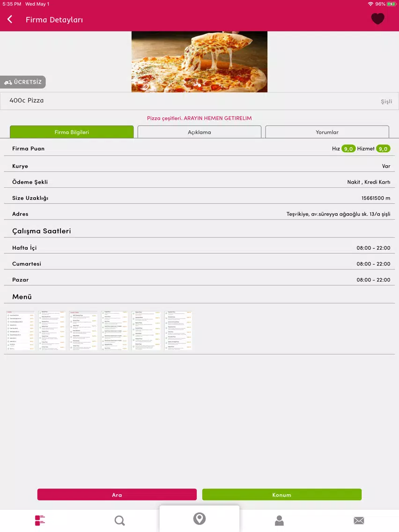Open the messages envelope icon
The height and width of the screenshot is (532, 399).
pos(359,520)
